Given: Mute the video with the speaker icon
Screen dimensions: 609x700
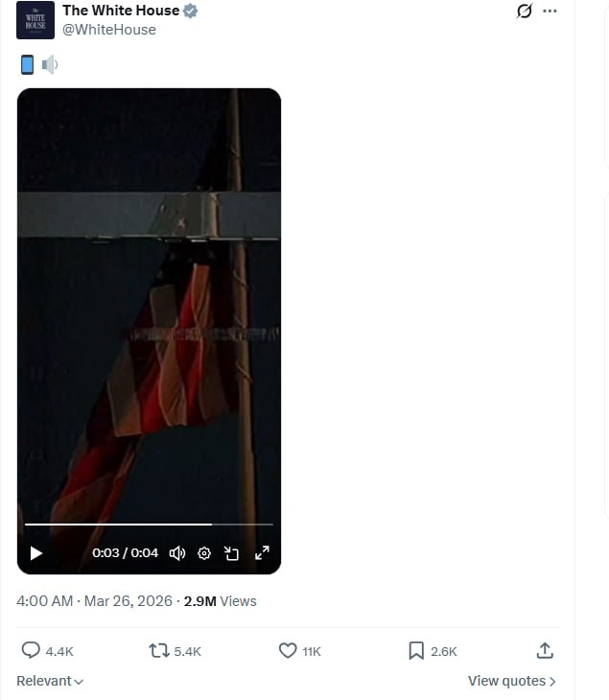Looking at the screenshot, I should click(177, 553).
